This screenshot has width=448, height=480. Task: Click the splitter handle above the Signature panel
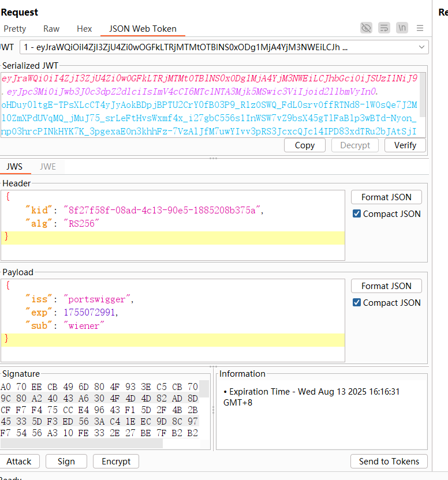click(x=213, y=366)
